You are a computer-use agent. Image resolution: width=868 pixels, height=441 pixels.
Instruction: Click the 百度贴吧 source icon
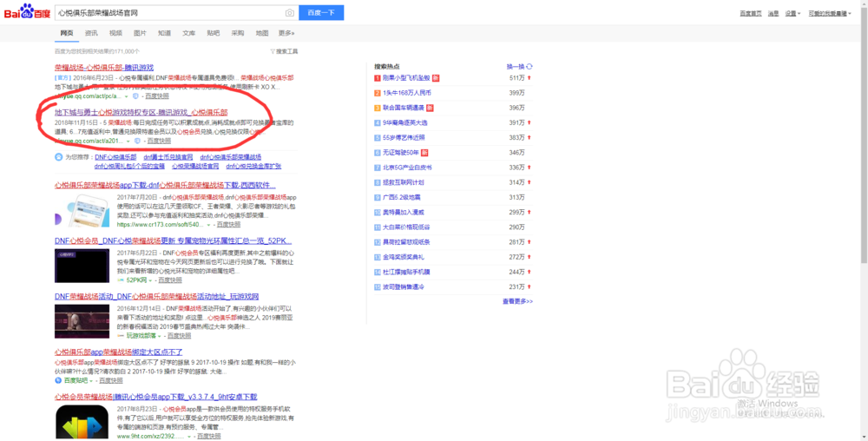(x=58, y=381)
